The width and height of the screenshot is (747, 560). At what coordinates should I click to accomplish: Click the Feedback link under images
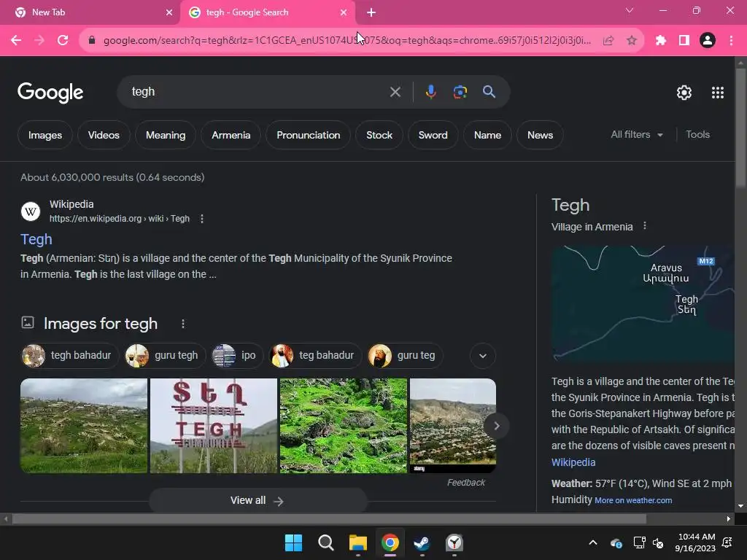point(466,483)
